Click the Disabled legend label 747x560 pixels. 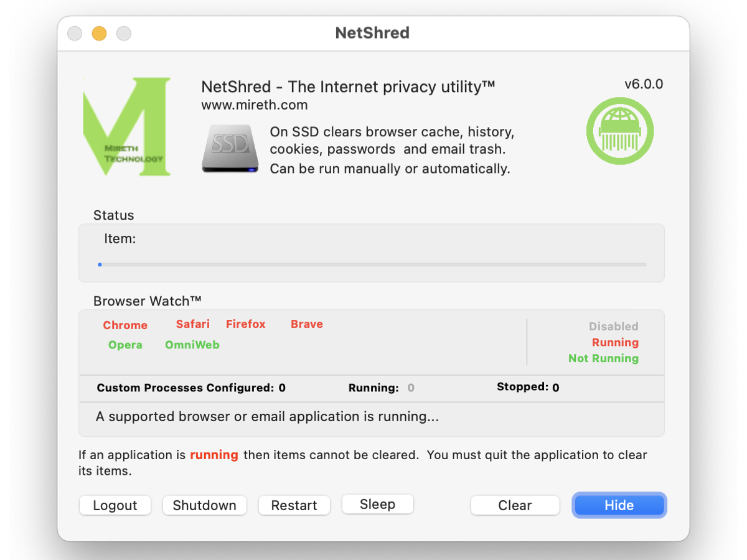tap(613, 326)
